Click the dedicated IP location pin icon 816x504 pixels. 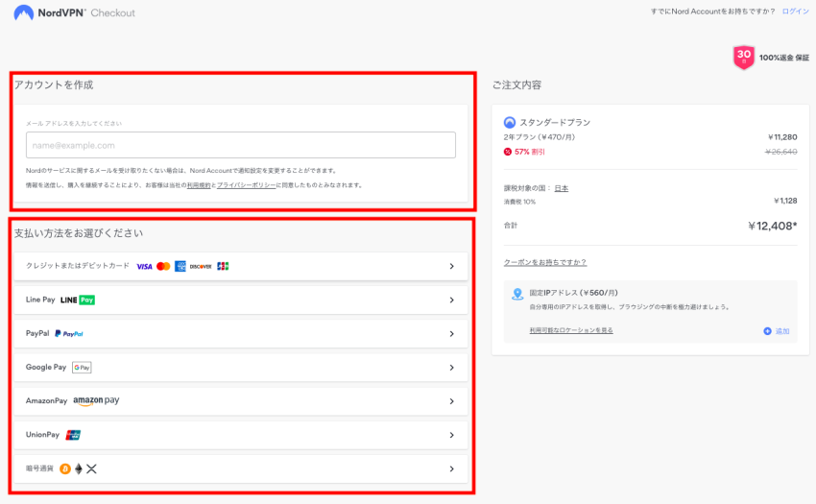[x=517, y=294]
